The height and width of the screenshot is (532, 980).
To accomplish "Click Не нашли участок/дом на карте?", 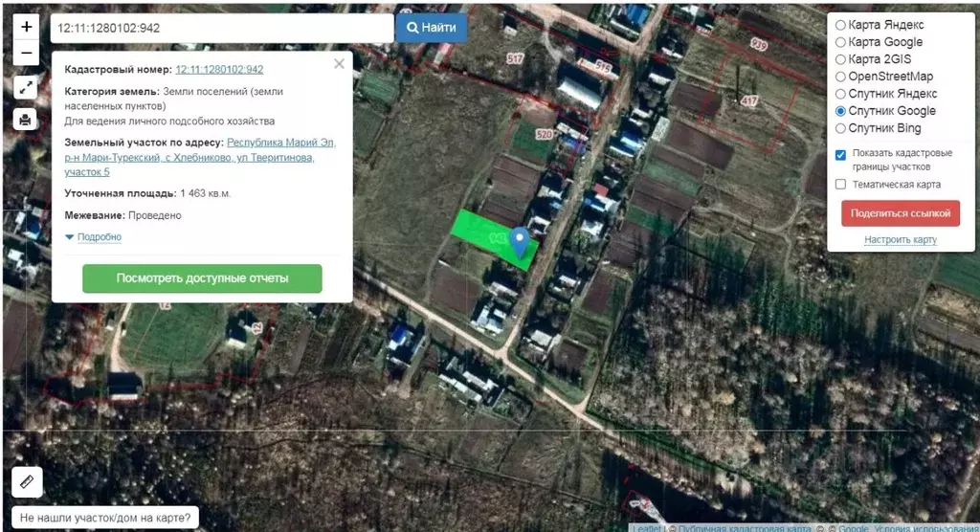I will click(x=104, y=519).
